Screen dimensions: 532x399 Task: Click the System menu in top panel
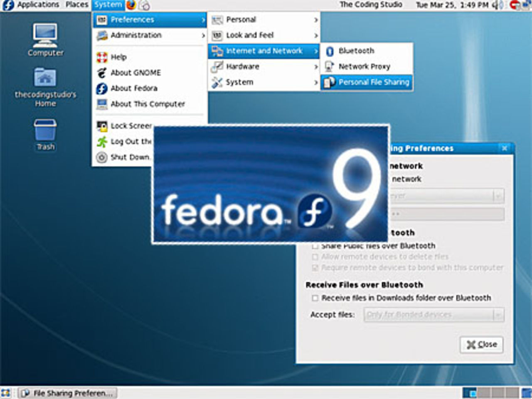click(x=108, y=5)
